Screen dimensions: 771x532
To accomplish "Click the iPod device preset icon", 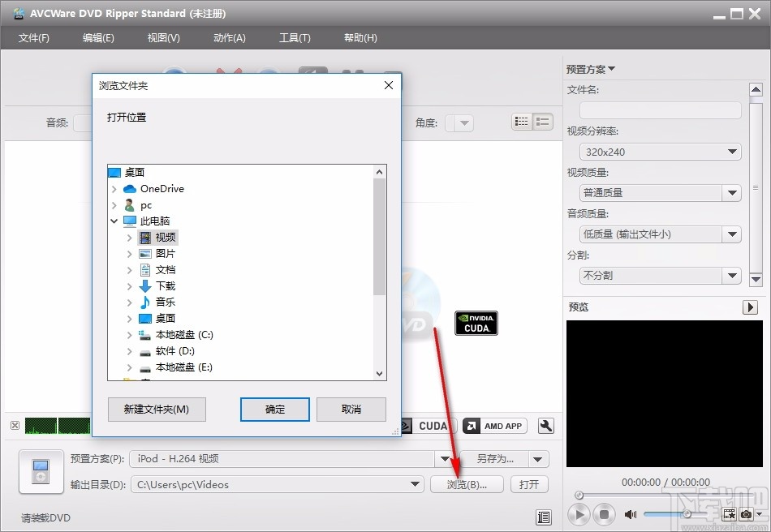I will point(41,471).
